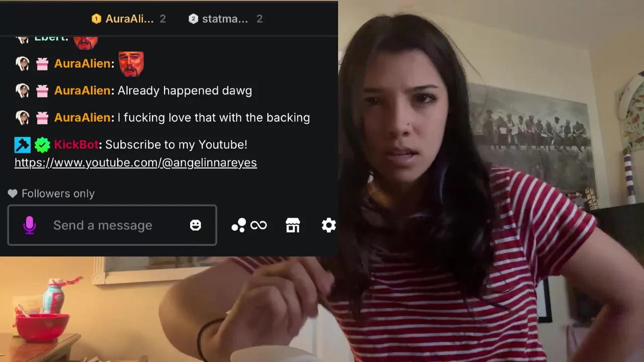Click the gold rank 1 badge for AuraAli...
This screenshot has width=644, height=362.
tap(96, 19)
